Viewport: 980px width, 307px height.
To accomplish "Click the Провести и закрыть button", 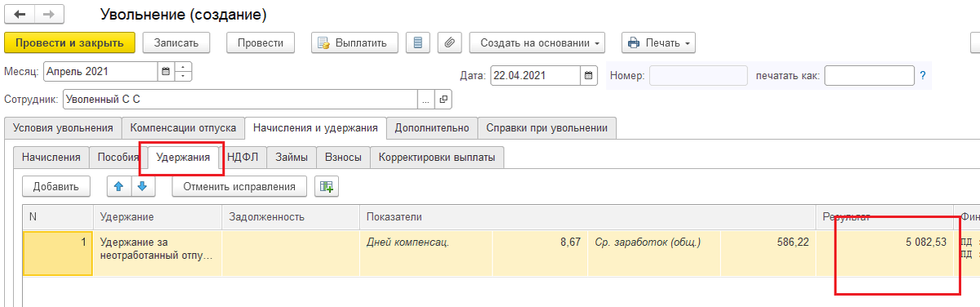I will tap(69, 42).
